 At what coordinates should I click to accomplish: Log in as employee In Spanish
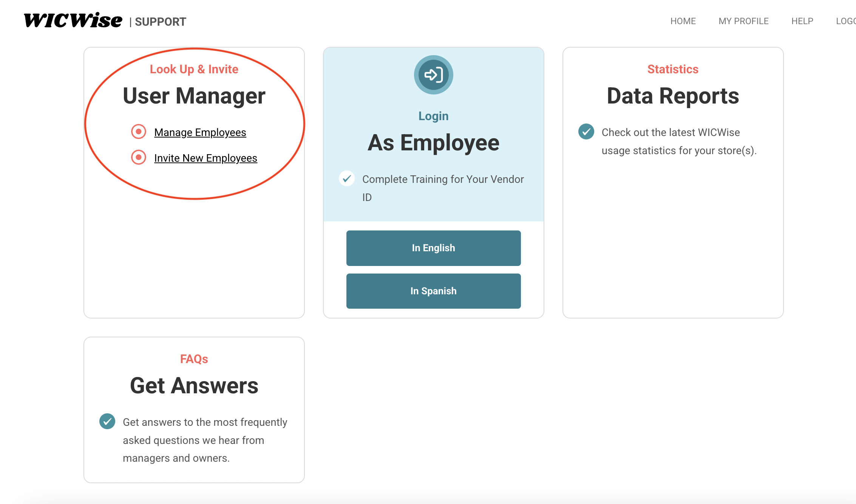coord(433,291)
